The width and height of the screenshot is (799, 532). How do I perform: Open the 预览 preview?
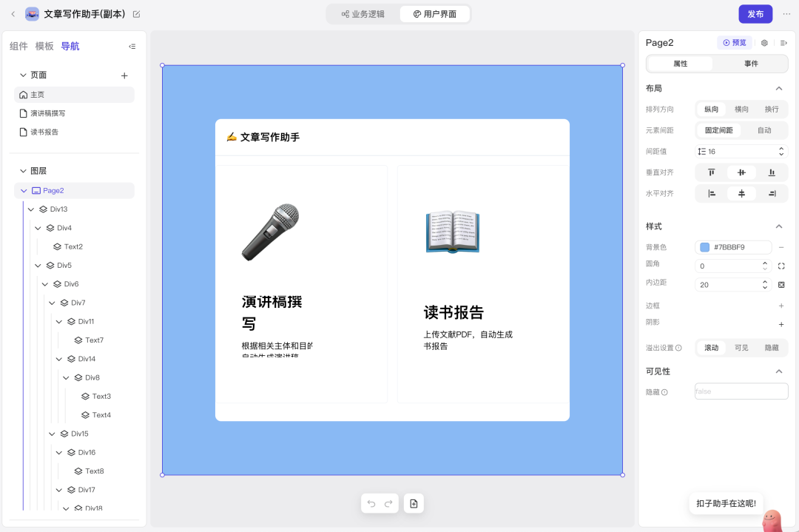coord(734,42)
